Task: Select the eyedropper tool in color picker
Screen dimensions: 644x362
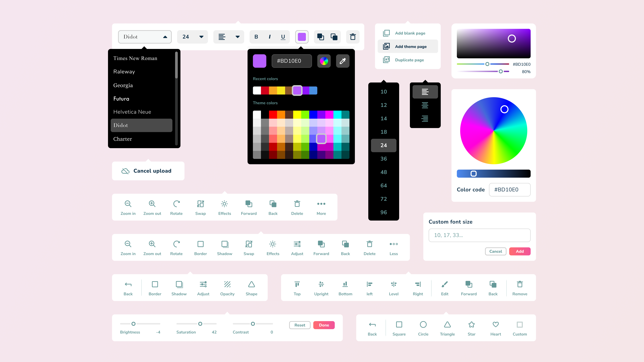Action: [342, 61]
